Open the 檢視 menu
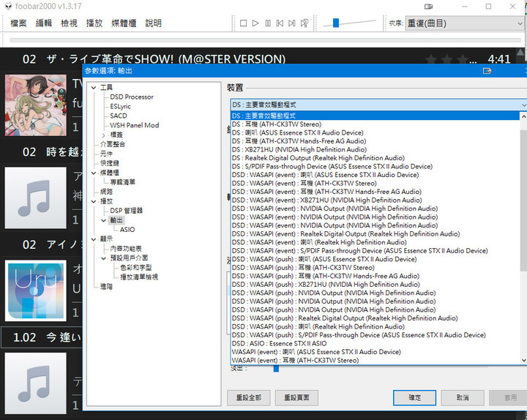Screen dimensions: 527x420 (69, 23)
